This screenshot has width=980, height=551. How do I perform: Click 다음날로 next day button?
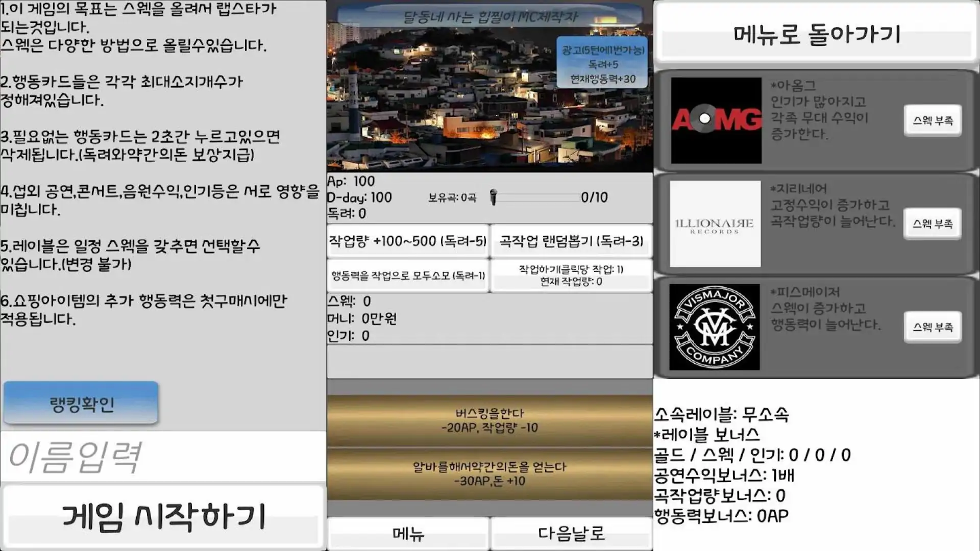[571, 534]
